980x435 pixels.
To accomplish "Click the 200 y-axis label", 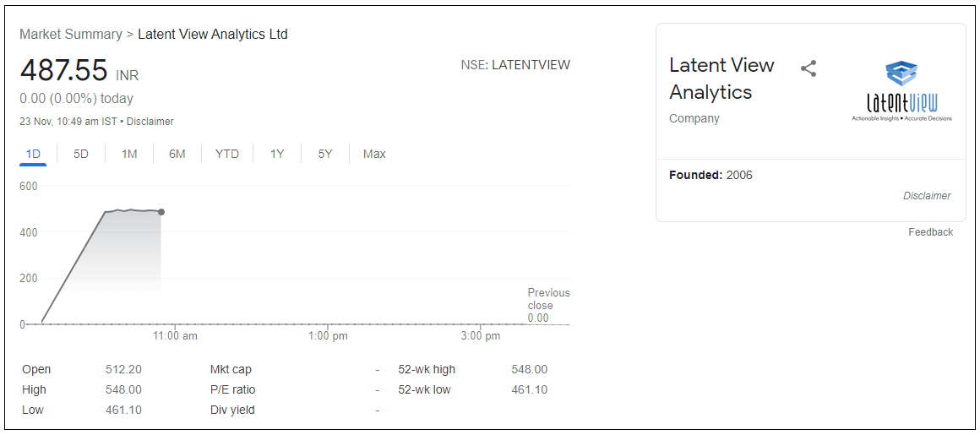I will pyautogui.click(x=29, y=279).
